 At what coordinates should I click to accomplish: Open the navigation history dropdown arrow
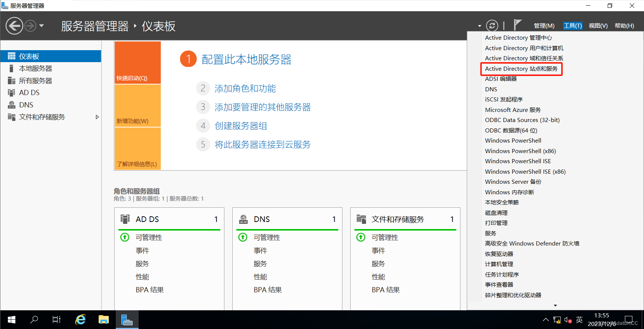point(42,26)
